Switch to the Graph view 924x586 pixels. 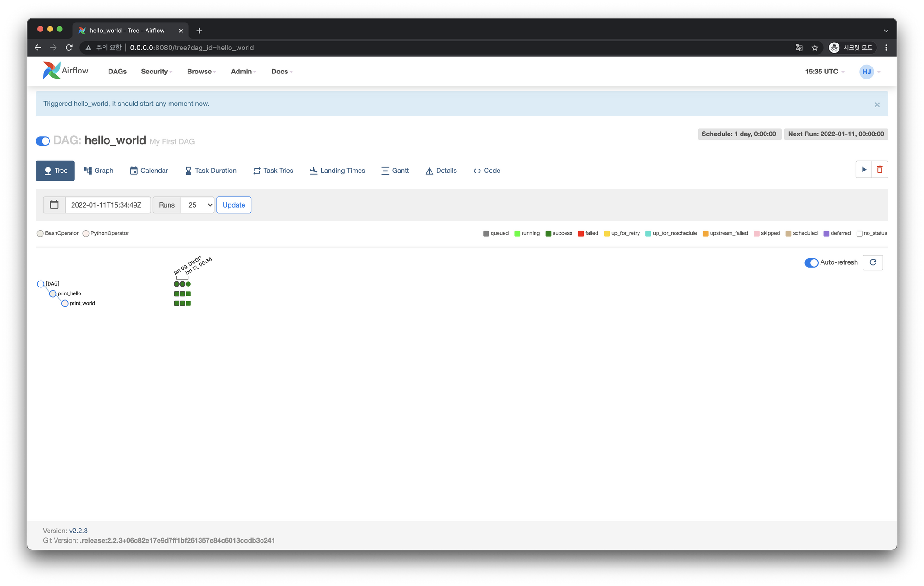coord(98,171)
